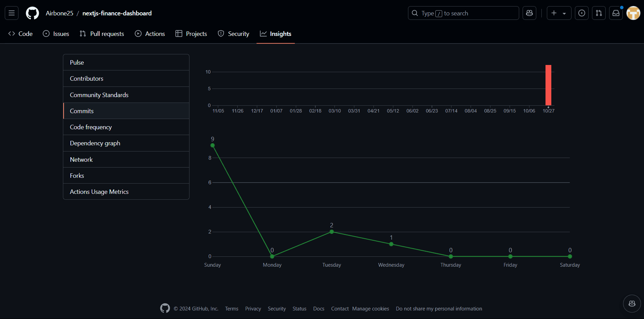Viewport: 644px width, 319px height.
Task: Open the hamburger navigation menu
Action: 12,13
